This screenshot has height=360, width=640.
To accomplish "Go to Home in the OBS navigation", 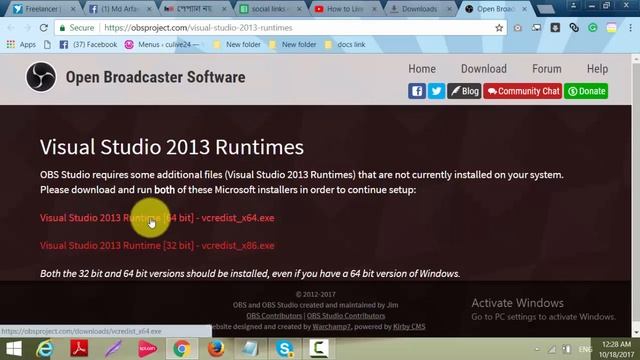I will coord(422,69).
